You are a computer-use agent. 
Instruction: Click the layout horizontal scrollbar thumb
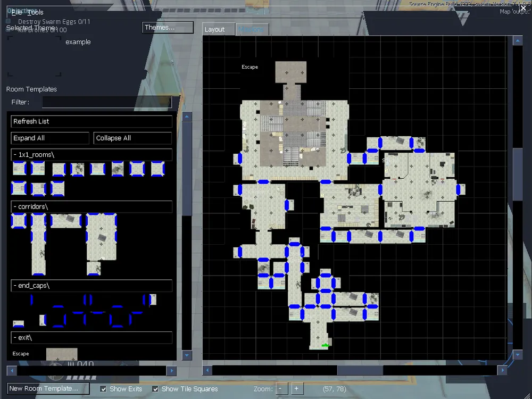360,370
